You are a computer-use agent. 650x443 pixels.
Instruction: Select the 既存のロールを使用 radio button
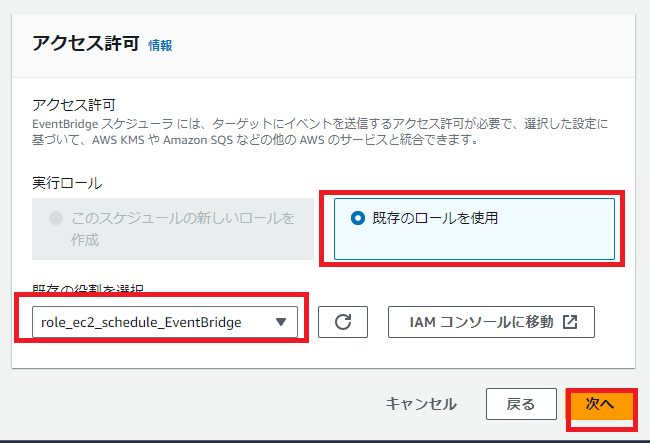358,218
